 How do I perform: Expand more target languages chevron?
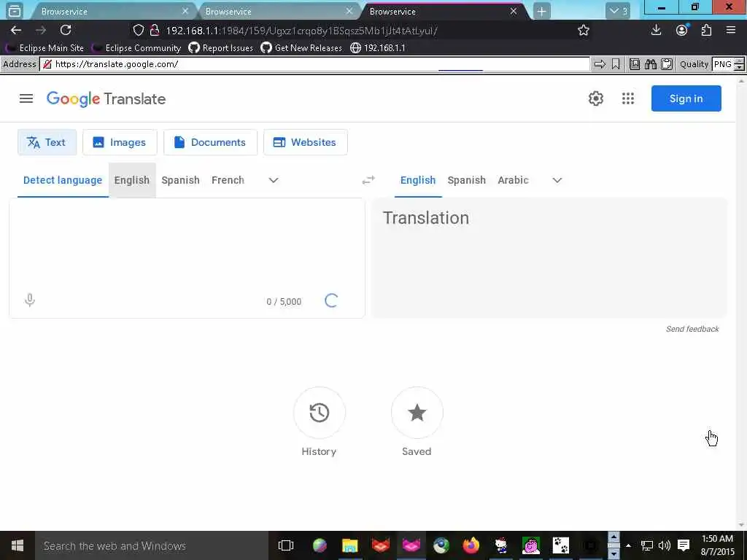pyautogui.click(x=557, y=180)
